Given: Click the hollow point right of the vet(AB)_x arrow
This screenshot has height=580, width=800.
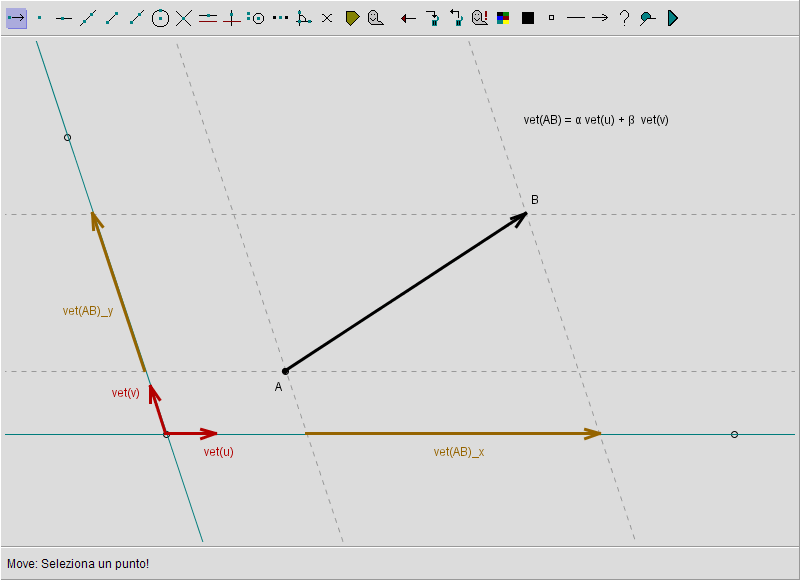Looking at the screenshot, I should click(734, 434).
